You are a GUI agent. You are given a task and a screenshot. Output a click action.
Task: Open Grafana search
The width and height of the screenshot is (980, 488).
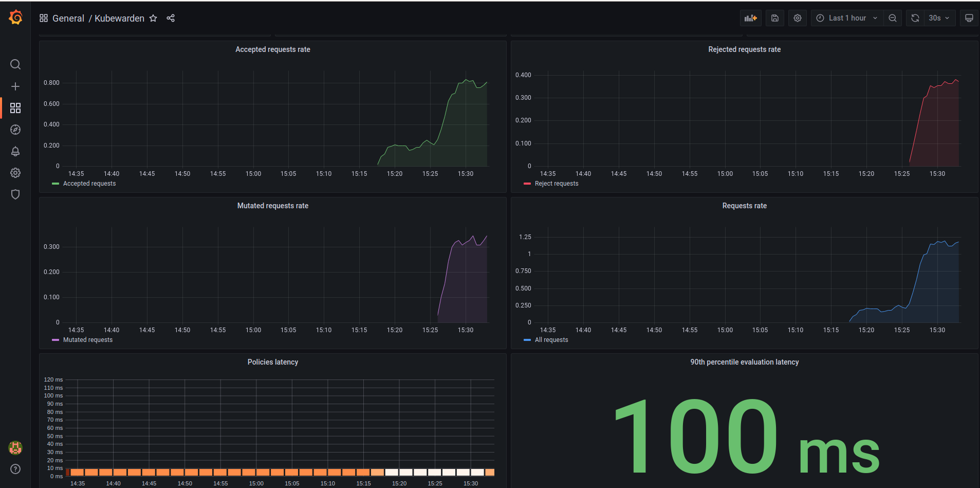click(x=15, y=64)
